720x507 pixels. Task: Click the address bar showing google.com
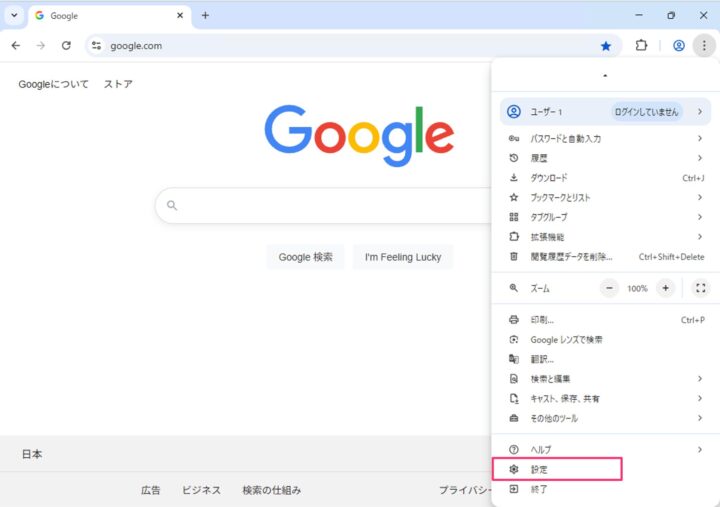point(354,45)
